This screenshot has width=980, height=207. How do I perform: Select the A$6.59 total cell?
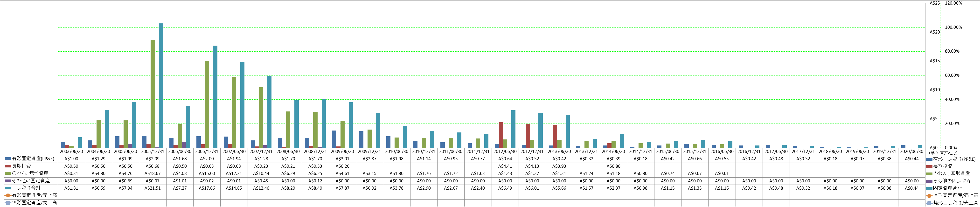coord(98,188)
